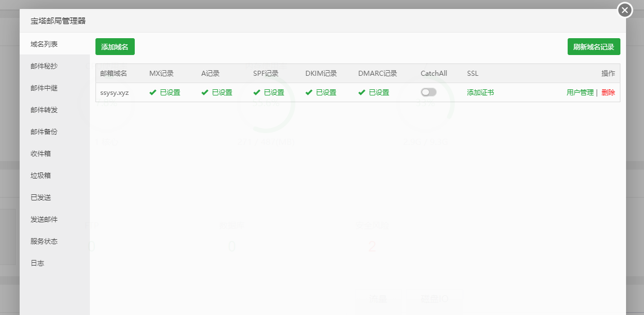Click the red 删除 link

[x=608, y=93]
